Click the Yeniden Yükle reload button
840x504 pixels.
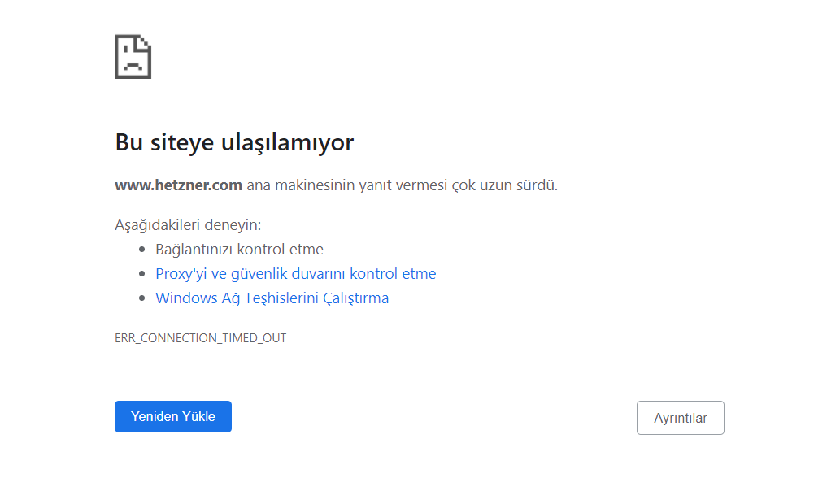173,417
